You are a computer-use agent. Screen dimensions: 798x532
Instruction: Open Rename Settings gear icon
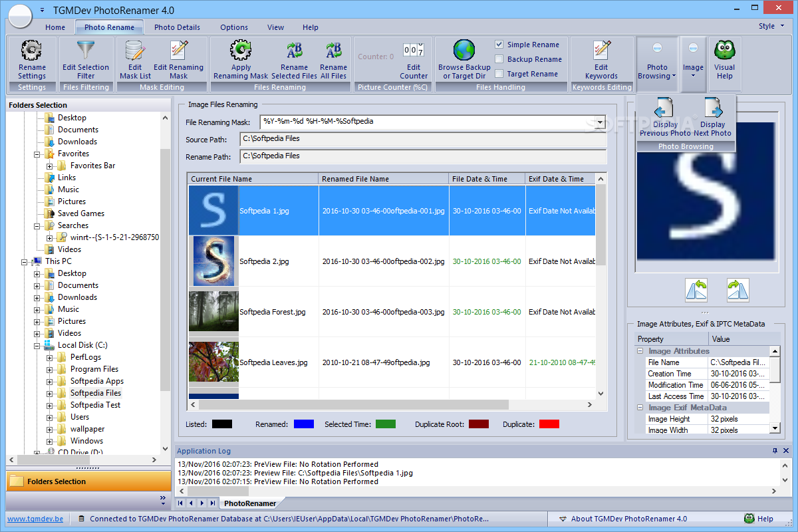[32, 52]
